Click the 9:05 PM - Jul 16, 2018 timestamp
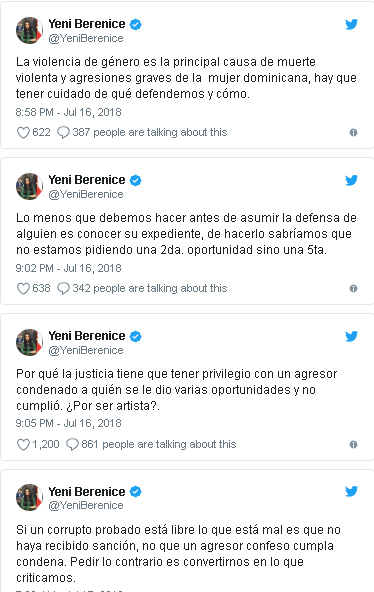 (68, 423)
